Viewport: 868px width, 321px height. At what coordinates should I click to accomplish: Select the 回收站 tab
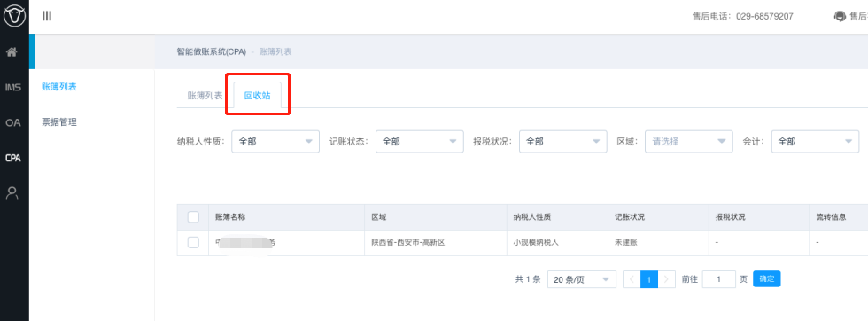click(x=258, y=96)
